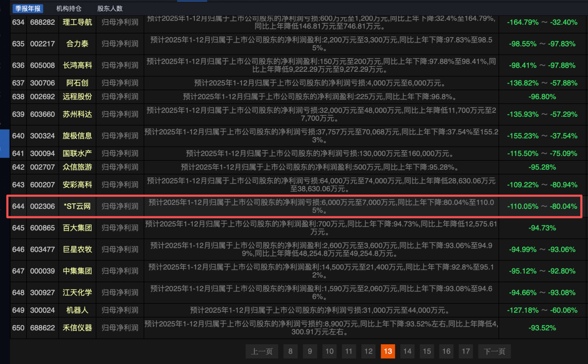
Task: Select change range -127.18% ~ -60.06%
Action: click(542, 310)
